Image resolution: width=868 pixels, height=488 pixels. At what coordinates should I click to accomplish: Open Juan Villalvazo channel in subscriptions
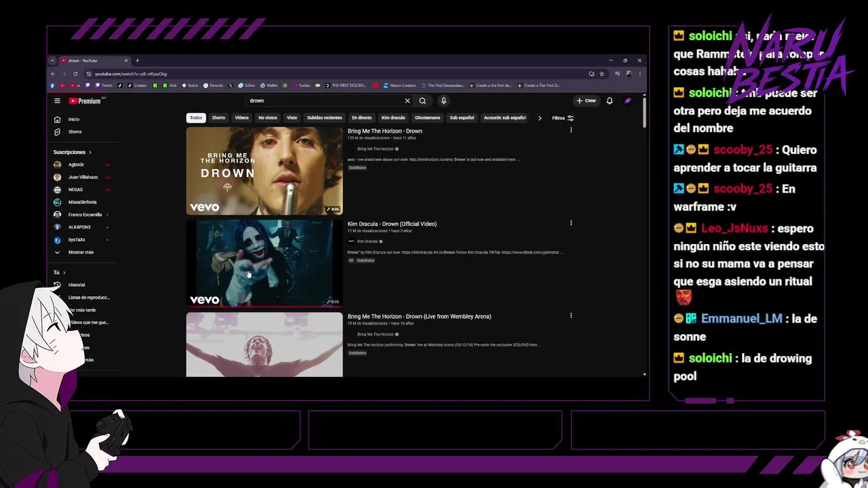pyautogui.click(x=83, y=177)
